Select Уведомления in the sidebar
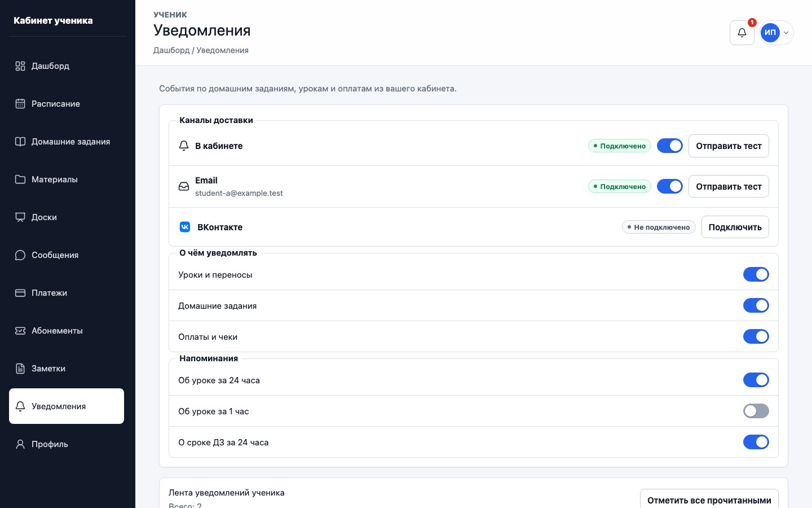The image size is (812, 508). pos(67,406)
